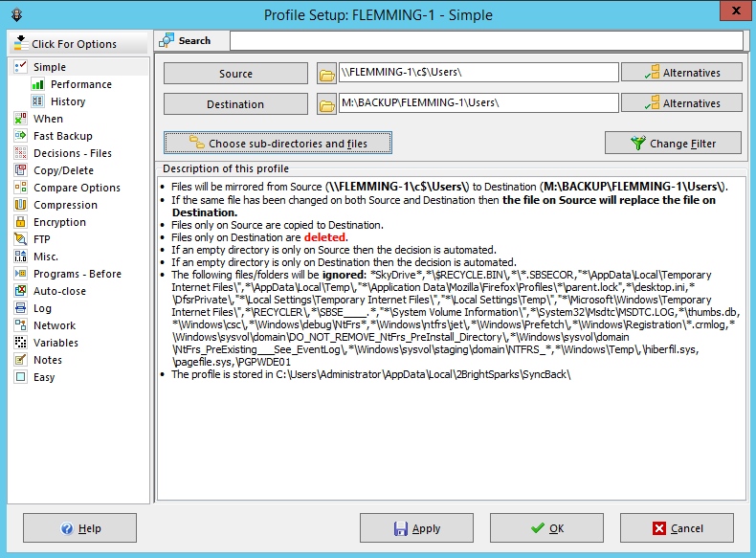Click the Fast Backup icon
The width and height of the screenshot is (756, 558).
pos(21,136)
